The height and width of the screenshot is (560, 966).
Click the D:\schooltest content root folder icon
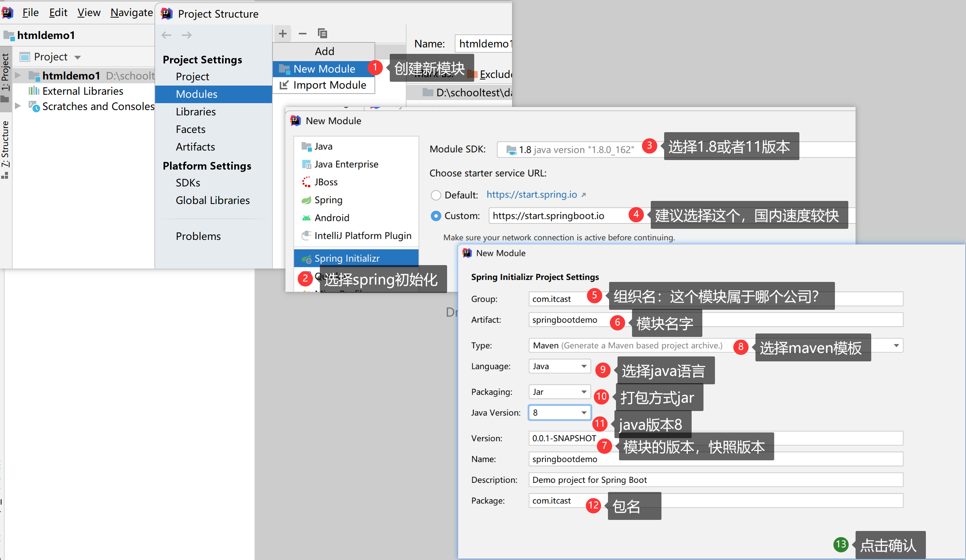click(x=428, y=92)
